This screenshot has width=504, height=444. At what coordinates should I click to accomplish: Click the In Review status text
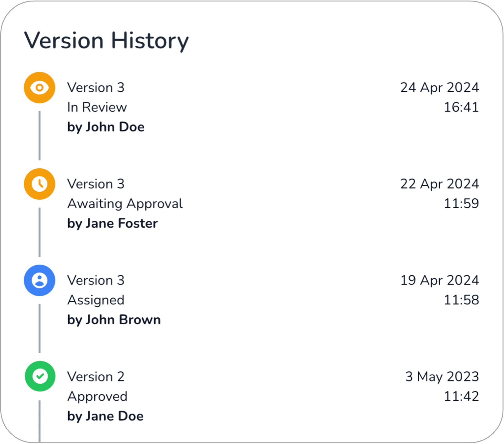(97, 107)
